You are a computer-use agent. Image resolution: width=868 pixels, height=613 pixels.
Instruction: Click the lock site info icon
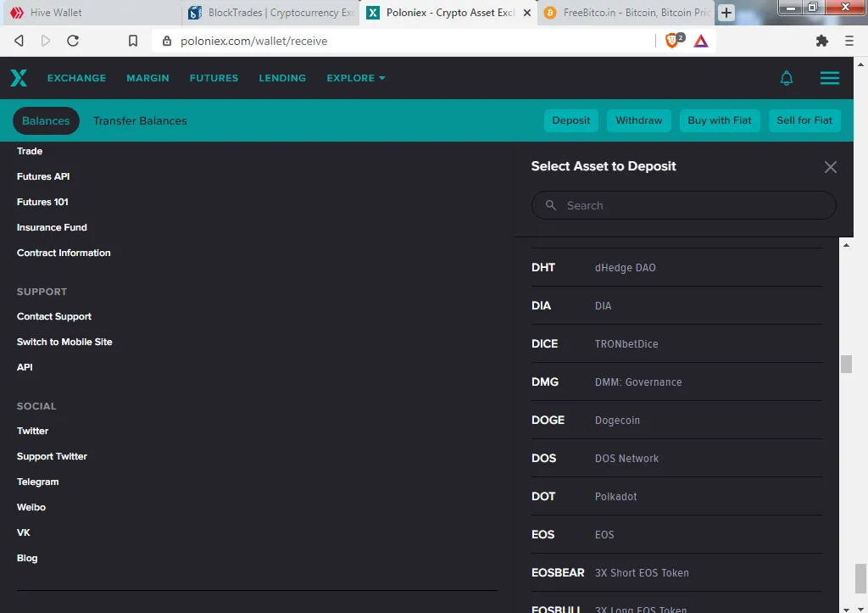167,41
